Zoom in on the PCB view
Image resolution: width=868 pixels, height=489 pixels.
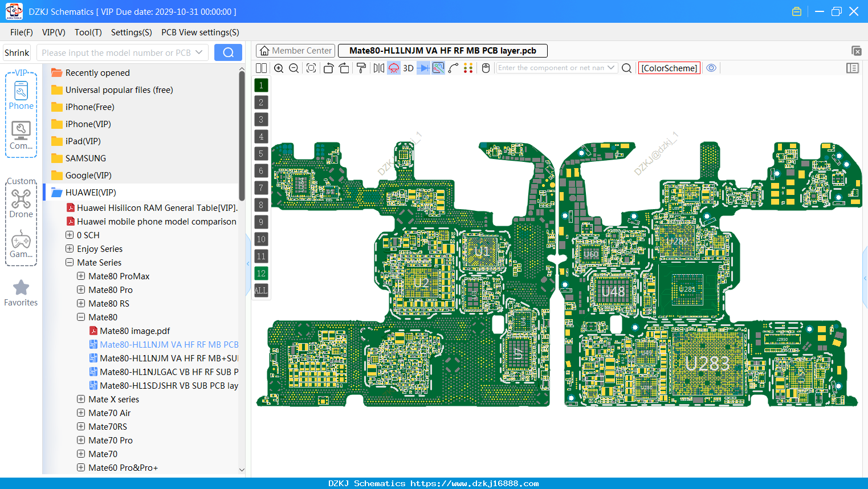[279, 68]
